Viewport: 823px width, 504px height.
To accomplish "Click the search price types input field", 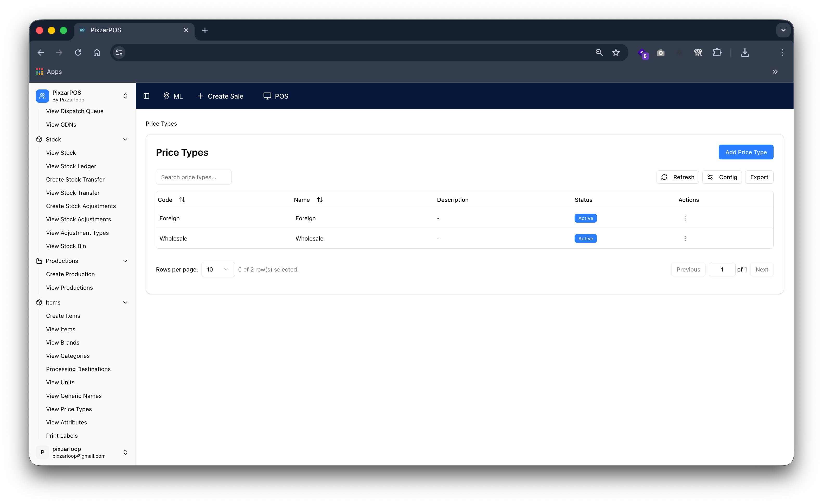I will [193, 177].
